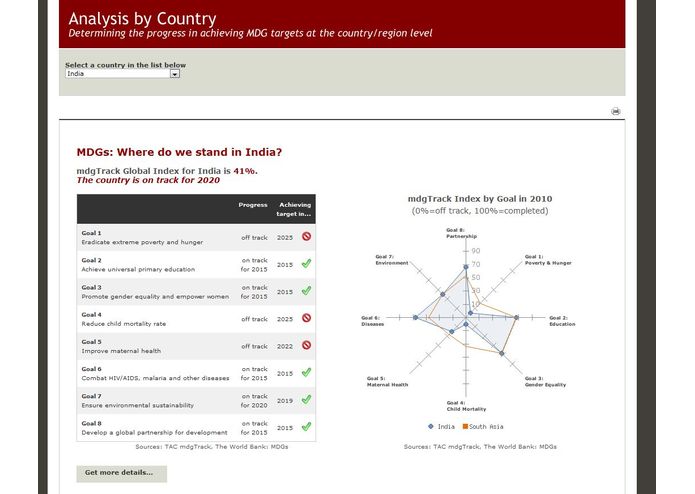Image resolution: width=695 pixels, height=494 pixels.
Task: Click the Achieving target in... column header
Action: tap(294, 209)
